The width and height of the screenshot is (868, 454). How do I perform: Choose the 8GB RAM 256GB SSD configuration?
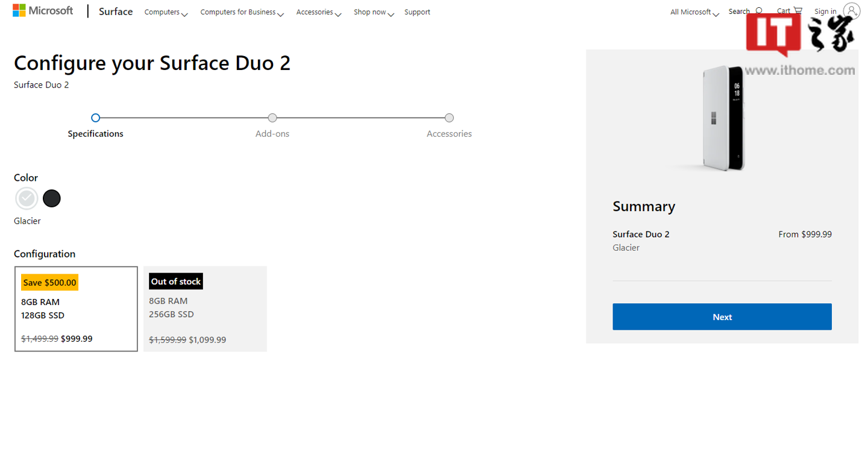(x=205, y=309)
